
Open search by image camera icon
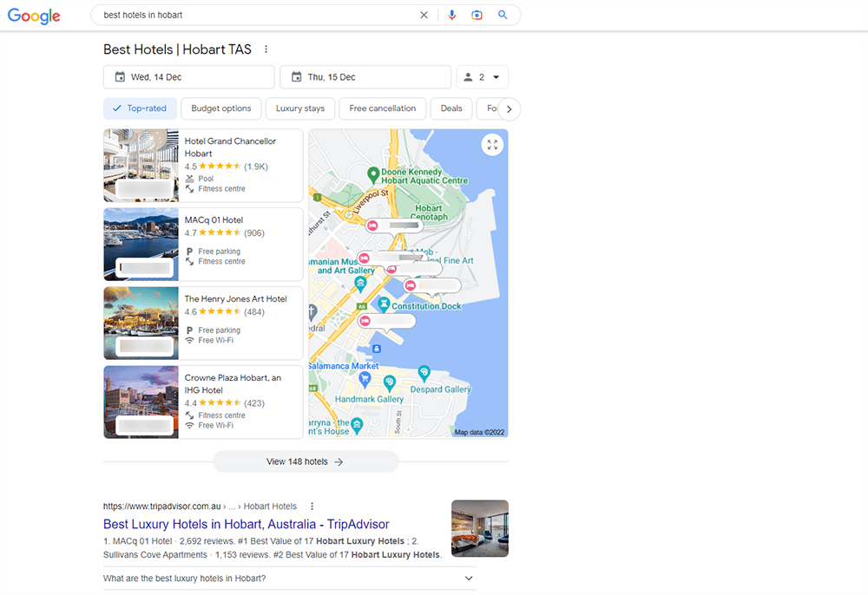[x=477, y=15]
